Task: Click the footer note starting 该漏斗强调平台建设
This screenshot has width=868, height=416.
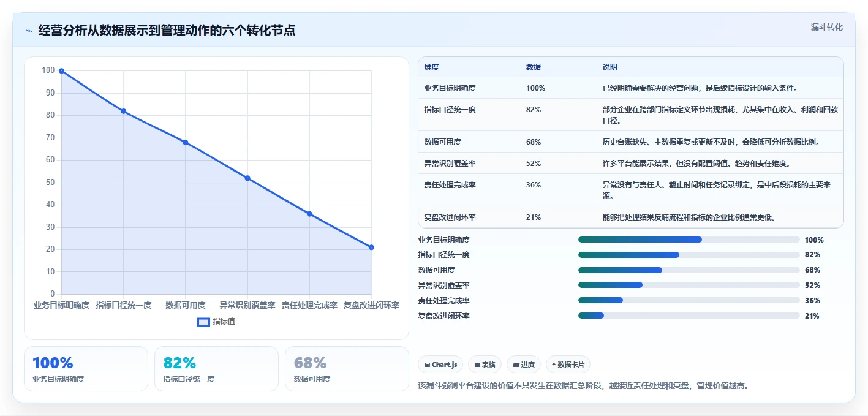Action: coord(583,386)
